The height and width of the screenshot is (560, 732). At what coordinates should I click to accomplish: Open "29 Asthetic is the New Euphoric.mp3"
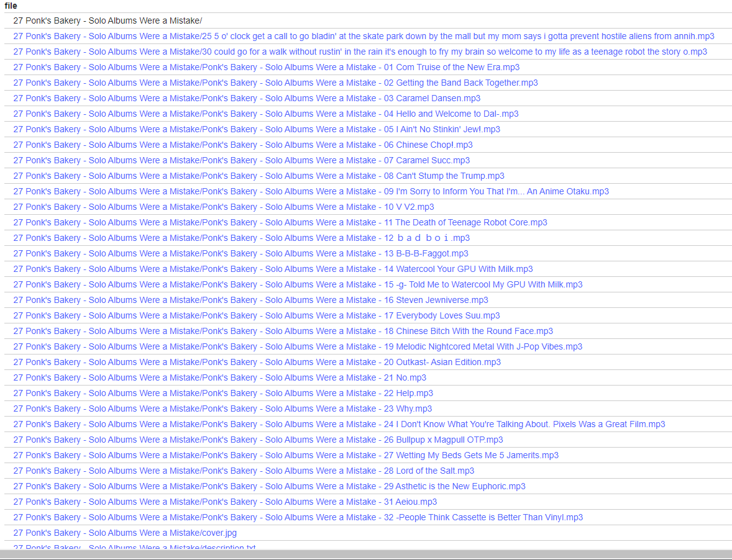269,486
